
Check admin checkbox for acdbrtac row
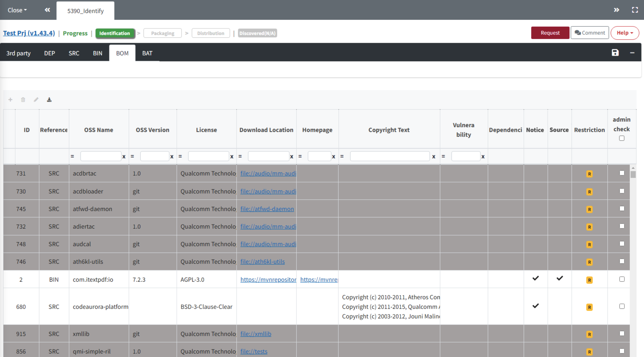[622, 173]
